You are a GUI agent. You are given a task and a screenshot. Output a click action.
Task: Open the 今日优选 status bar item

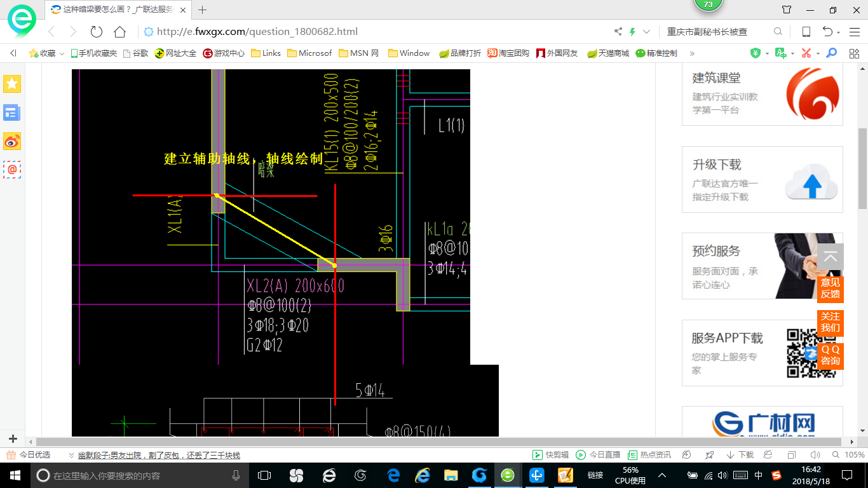click(x=29, y=455)
